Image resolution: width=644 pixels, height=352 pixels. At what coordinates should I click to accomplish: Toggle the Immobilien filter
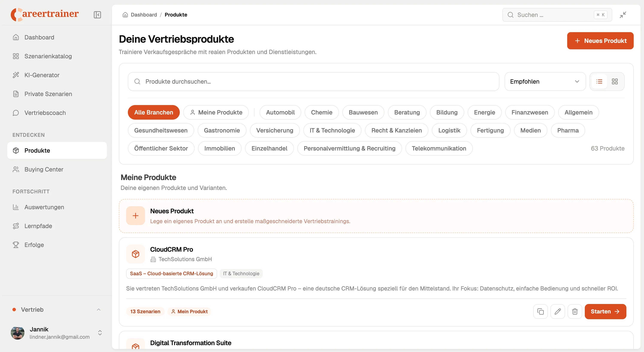pos(220,148)
